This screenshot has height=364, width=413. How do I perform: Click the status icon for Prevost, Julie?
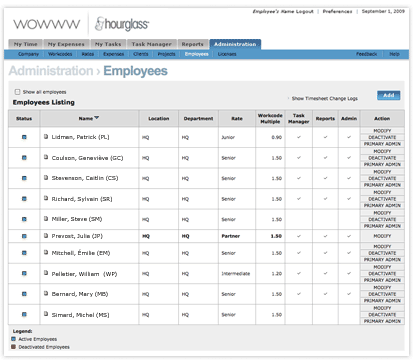tap(24, 236)
